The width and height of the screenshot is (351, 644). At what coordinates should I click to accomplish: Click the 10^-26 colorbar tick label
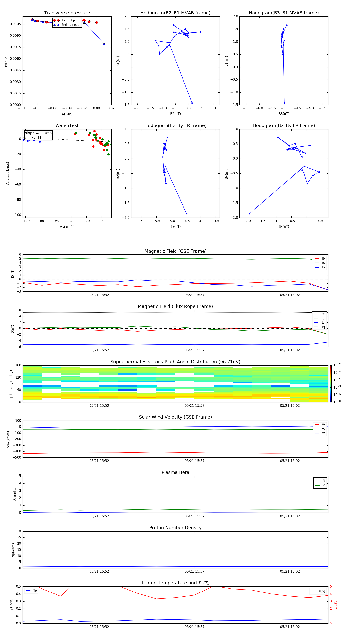click(337, 365)
